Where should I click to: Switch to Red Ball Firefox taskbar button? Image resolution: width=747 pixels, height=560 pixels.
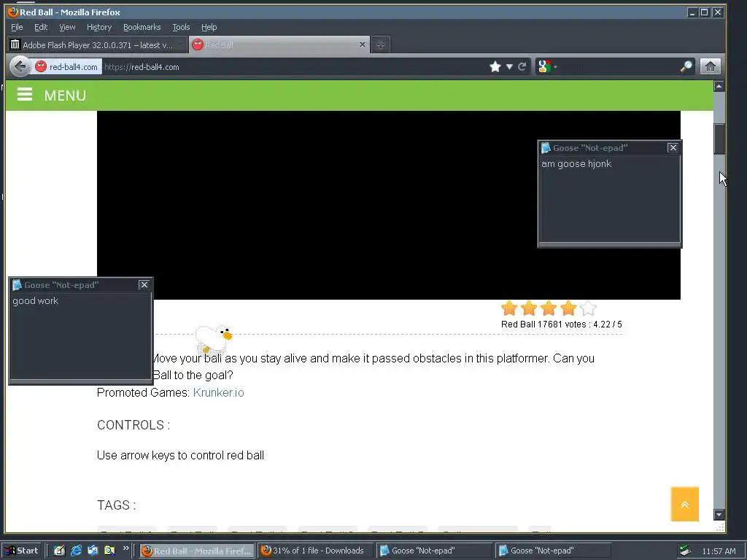point(197,551)
